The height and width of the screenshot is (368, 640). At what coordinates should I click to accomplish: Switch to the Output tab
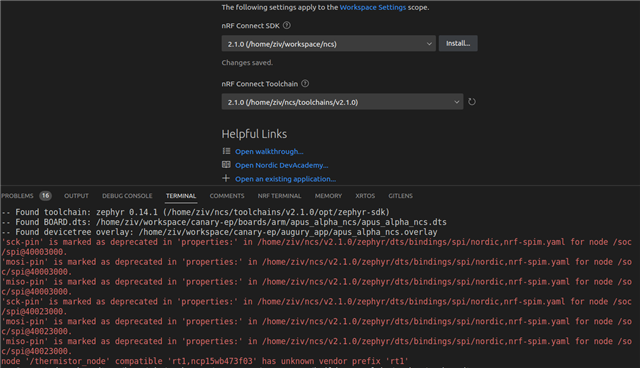tap(76, 196)
